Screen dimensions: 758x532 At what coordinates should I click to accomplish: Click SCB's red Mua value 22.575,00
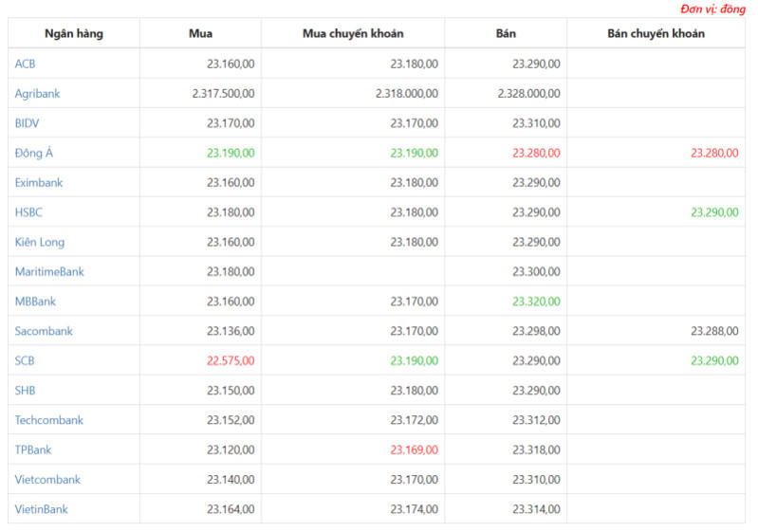click(x=231, y=361)
